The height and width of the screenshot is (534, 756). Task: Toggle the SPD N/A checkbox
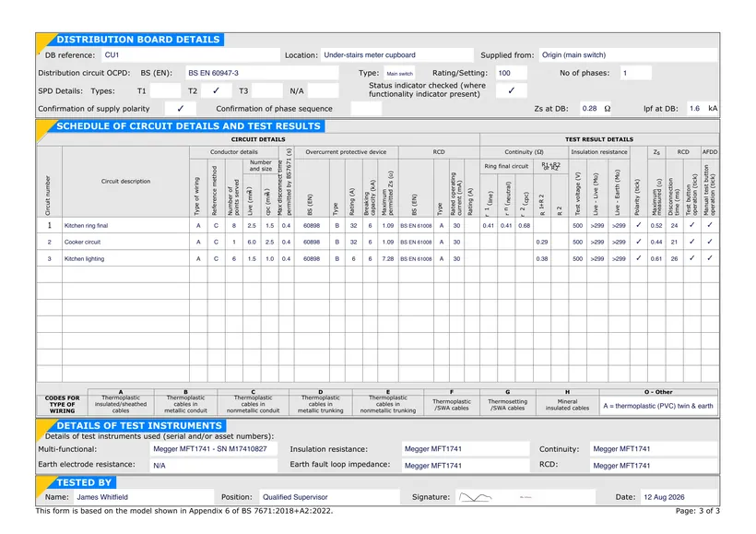point(323,90)
